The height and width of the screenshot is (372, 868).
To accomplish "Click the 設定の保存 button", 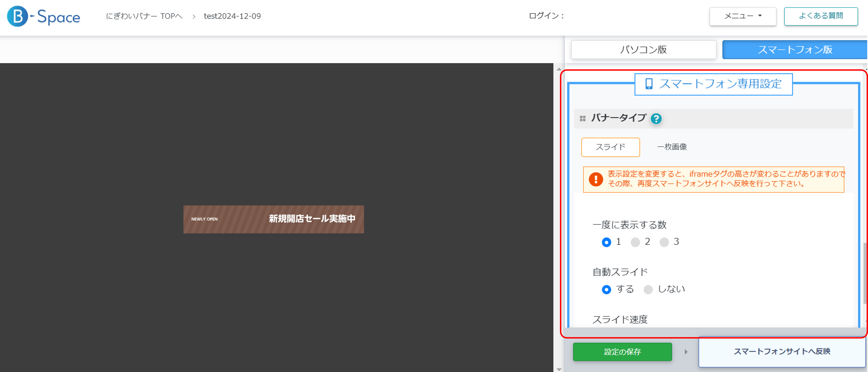I will pyautogui.click(x=622, y=352).
